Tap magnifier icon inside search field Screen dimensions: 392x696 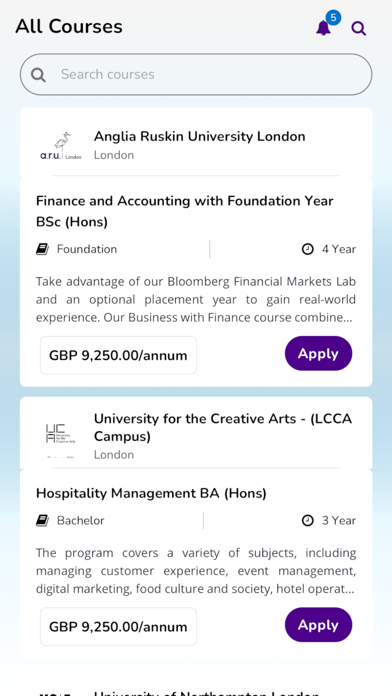[39, 75]
